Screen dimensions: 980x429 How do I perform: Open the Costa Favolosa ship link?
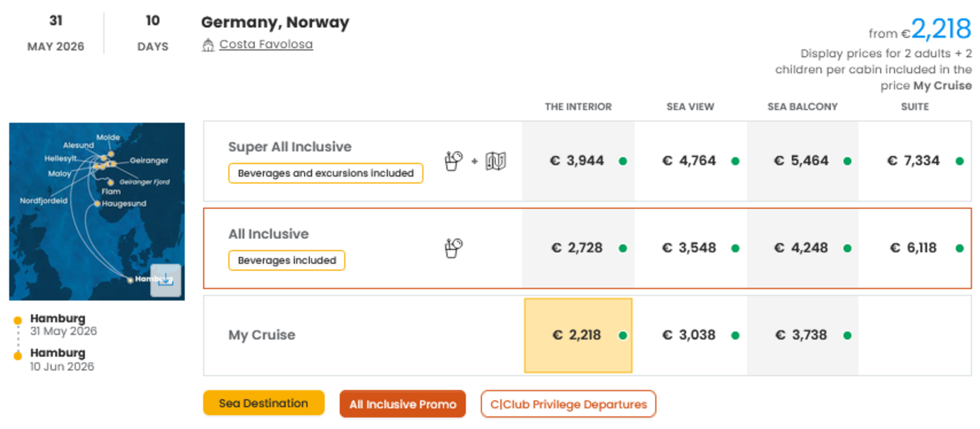click(266, 45)
